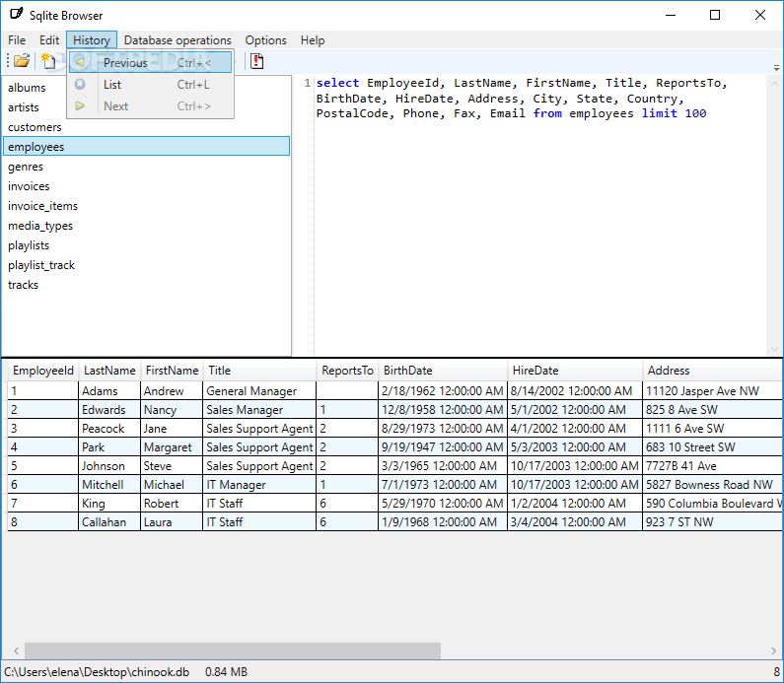
Task: Click the Adams last name cell
Action: [x=109, y=390]
